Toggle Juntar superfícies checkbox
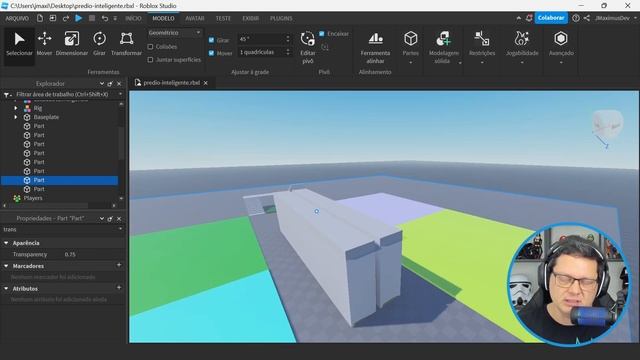 pyautogui.click(x=150, y=60)
